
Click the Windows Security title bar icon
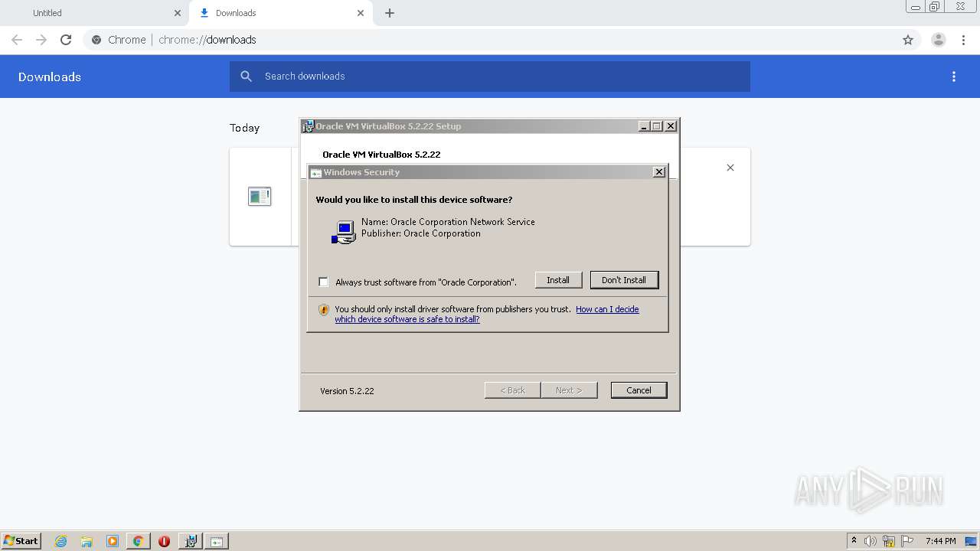pyautogui.click(x=315, y=173)
